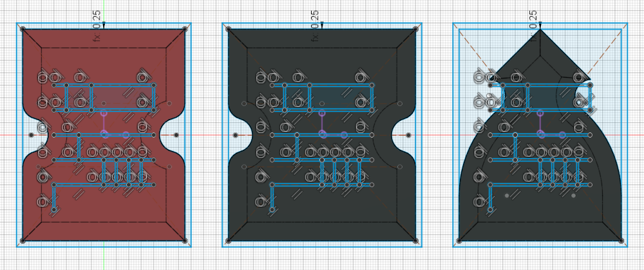Select top-left corner point of middle shape
This screenshot has height=270, width=644.
coord(229,29)
